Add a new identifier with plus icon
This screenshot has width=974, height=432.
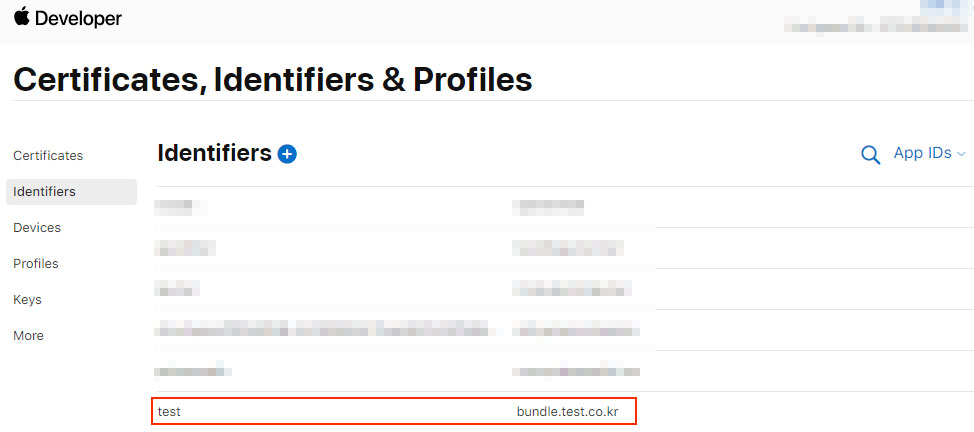click(287, 154)
